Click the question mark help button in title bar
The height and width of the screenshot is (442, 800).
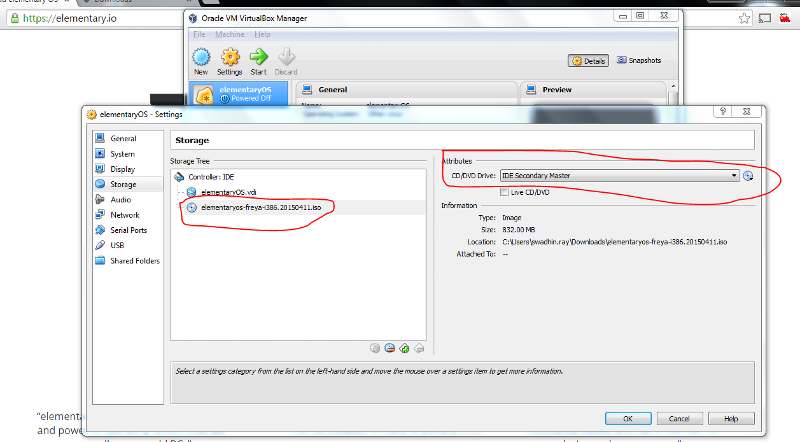(x=722, y=111)
